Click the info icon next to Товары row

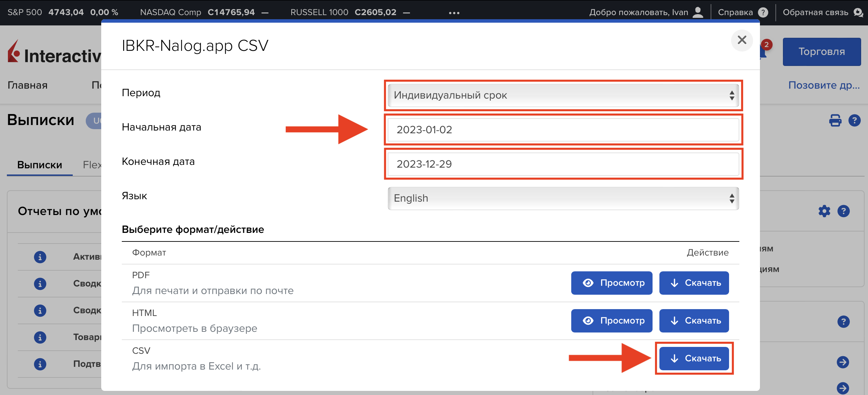[x=40, y=337]
